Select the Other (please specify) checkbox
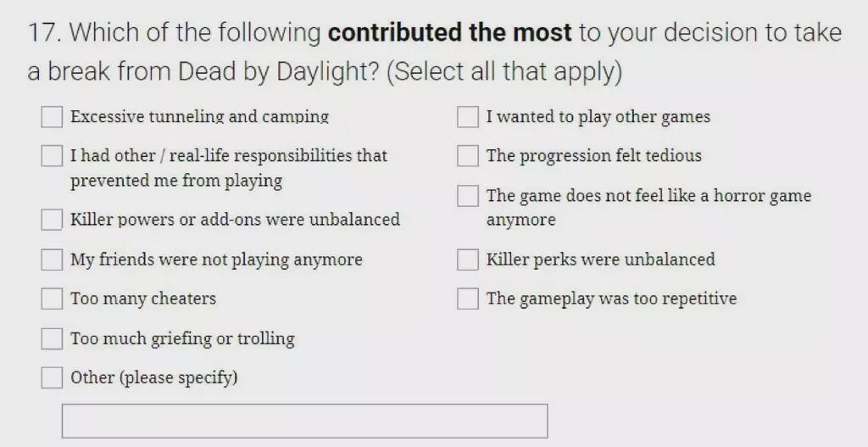The width and height of the screenshot is (868, 447). [52, 377]
